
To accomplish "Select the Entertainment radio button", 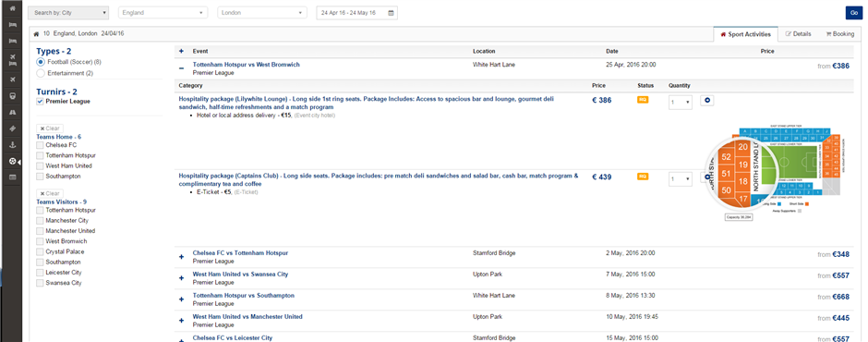I will [x=41, y=73].
